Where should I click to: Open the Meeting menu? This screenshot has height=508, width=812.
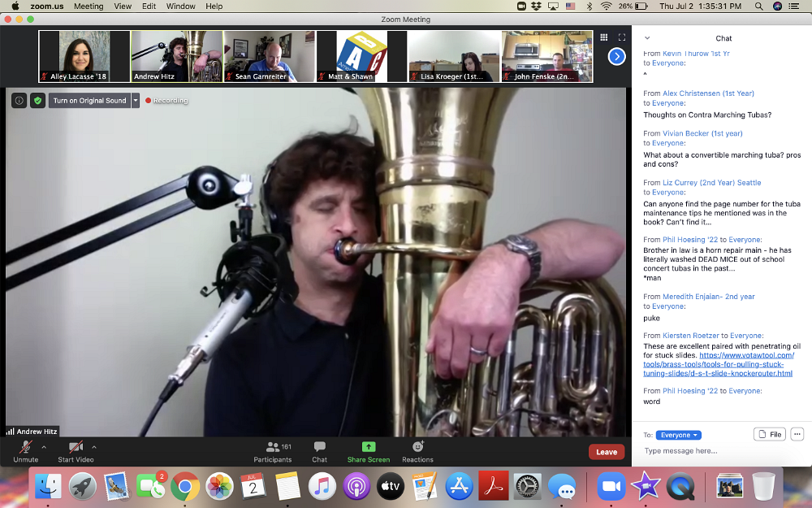(89, 7)
